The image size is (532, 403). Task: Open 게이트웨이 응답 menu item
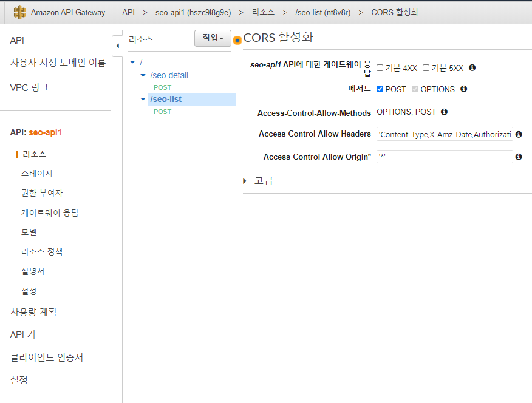click(50, 213)
